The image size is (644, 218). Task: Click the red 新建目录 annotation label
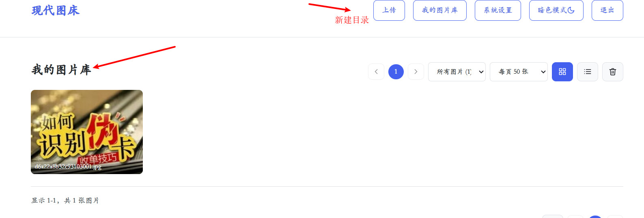tap(352, 20)
